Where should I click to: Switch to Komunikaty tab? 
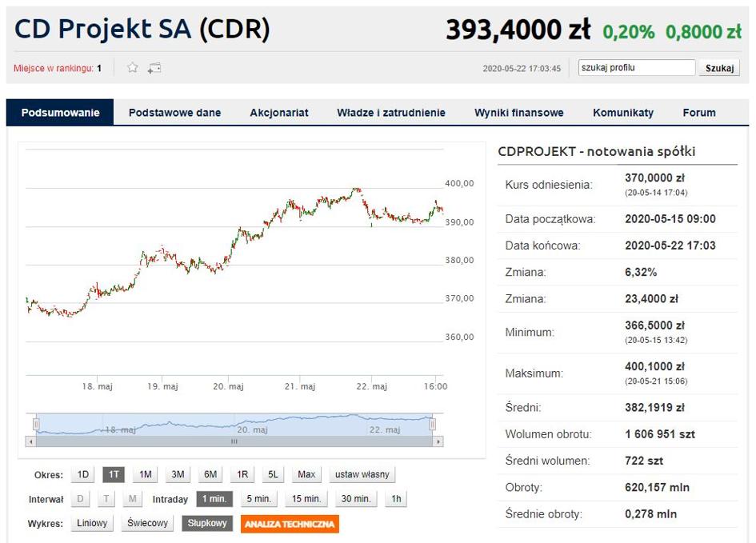point(623,113)
